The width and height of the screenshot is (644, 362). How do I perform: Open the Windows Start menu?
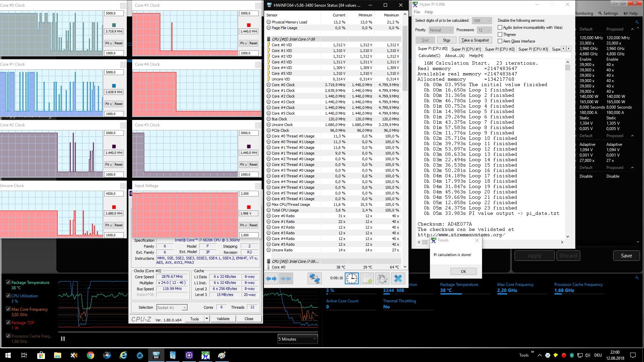(x=8, y=355)
